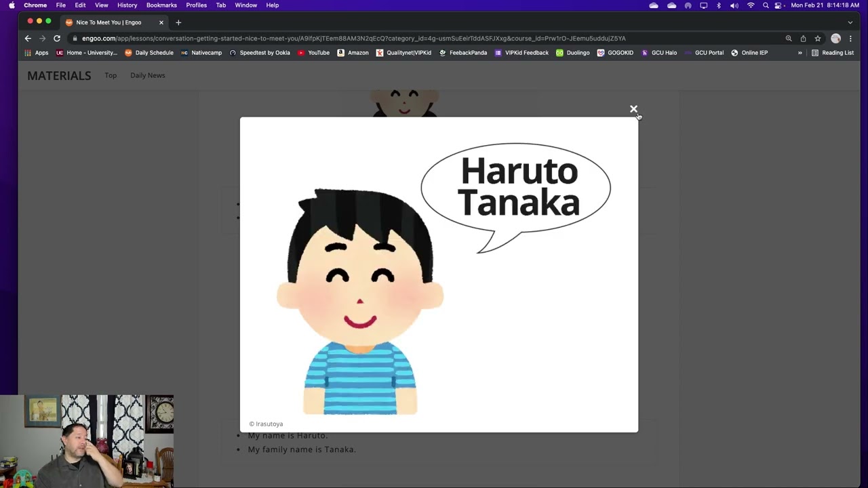Open the Daily Schedule bookmark

coord(149,53)
